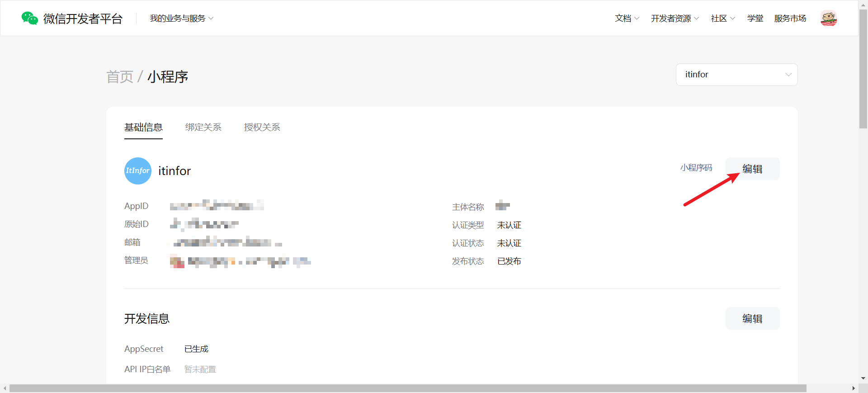Viewport: 868px width, 393px height.
Task: Click the scrollbar down arrow
Action: [863, 378]
